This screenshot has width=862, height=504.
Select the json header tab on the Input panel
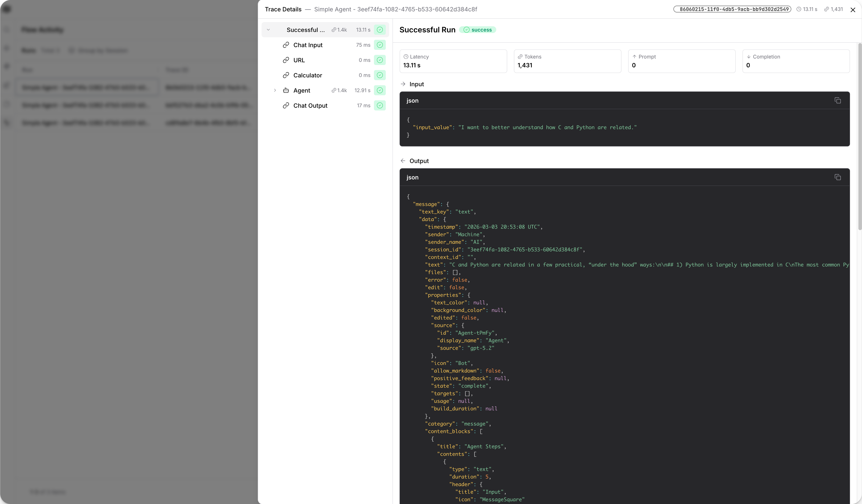coord(412,100)
